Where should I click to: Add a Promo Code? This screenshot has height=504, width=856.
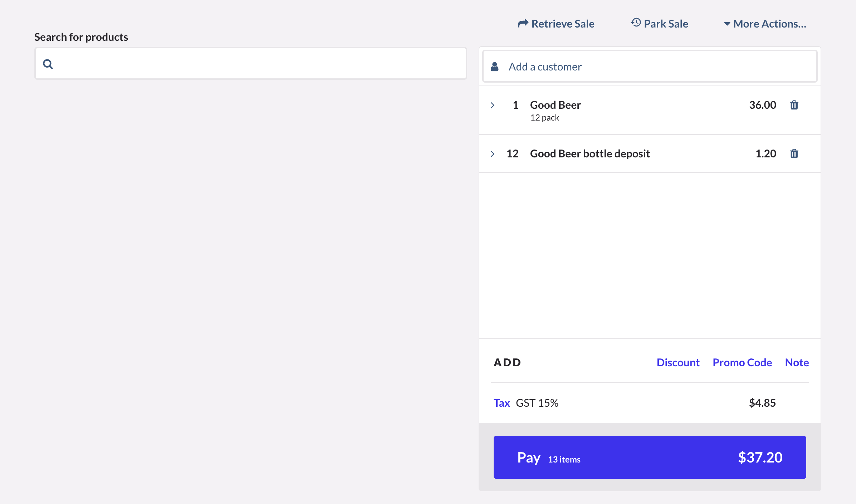coord(742,362)
